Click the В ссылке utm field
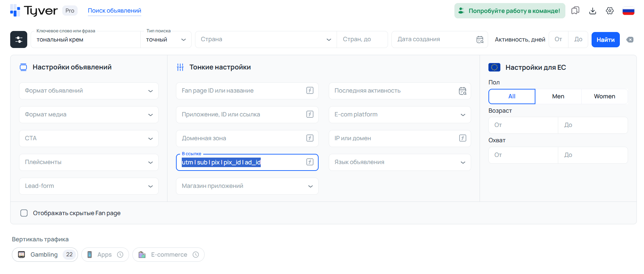The image size is (644, 274). coord(247,162)
